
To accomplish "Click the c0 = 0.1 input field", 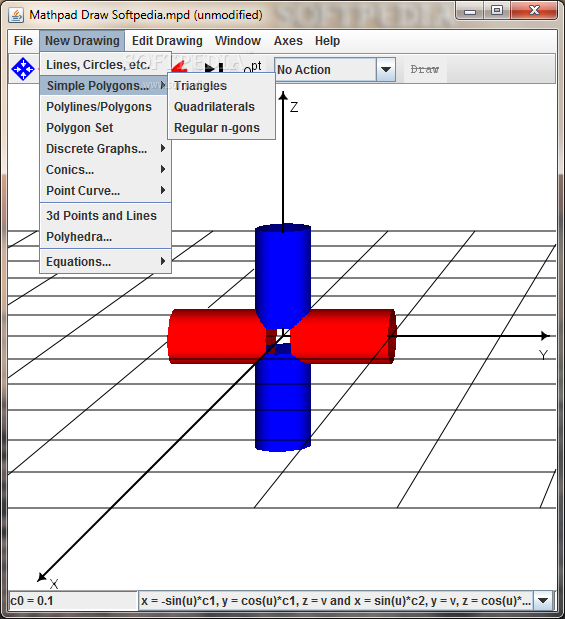I will [73, 601].
